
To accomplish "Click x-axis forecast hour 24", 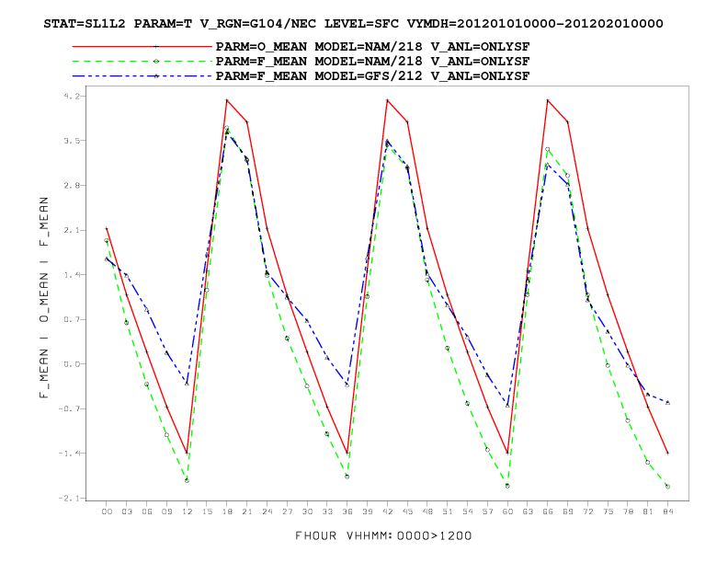I will 267,511.
